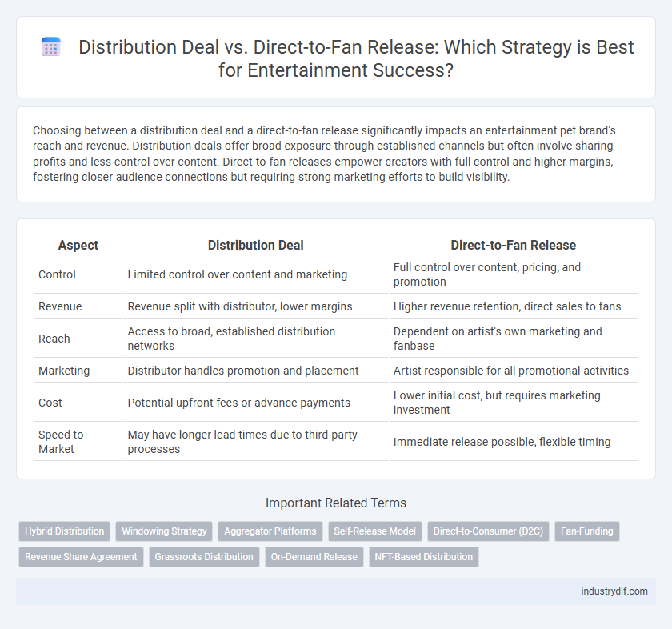
Task: Click the Direct-to-Consumer (D2C) tag
Action: 488,531
